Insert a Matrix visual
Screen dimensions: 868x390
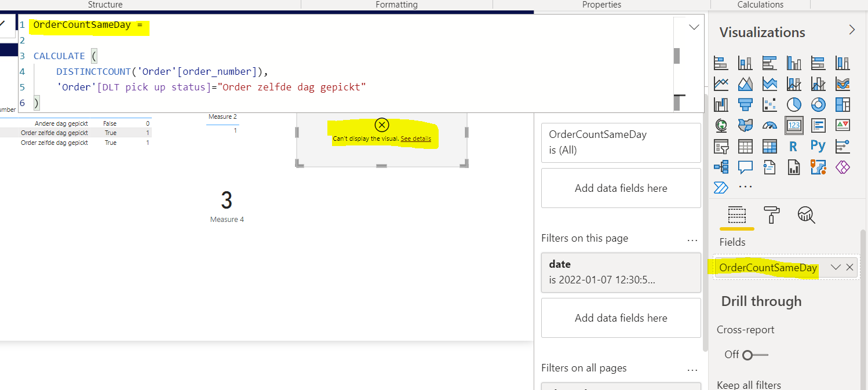tap(769, 146)
